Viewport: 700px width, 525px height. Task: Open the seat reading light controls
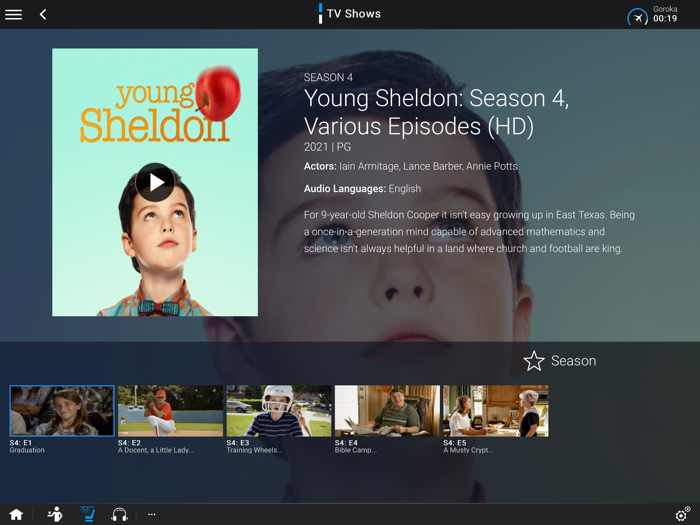point(88,514)
